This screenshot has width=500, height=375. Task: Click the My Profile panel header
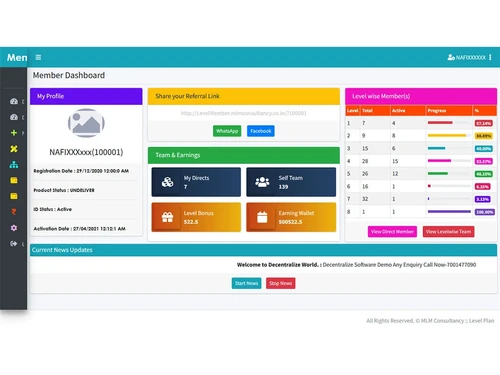86,96
